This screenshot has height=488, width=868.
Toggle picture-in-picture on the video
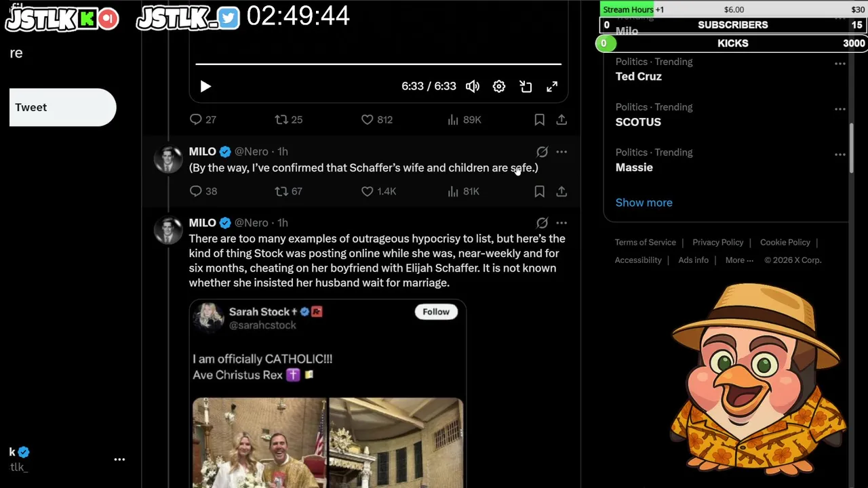pos(526,87)
